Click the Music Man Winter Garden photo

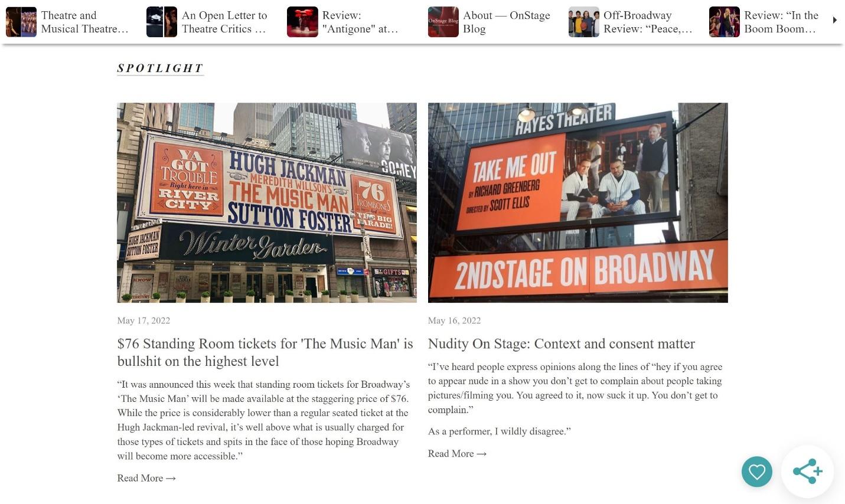tap(267, 202)
